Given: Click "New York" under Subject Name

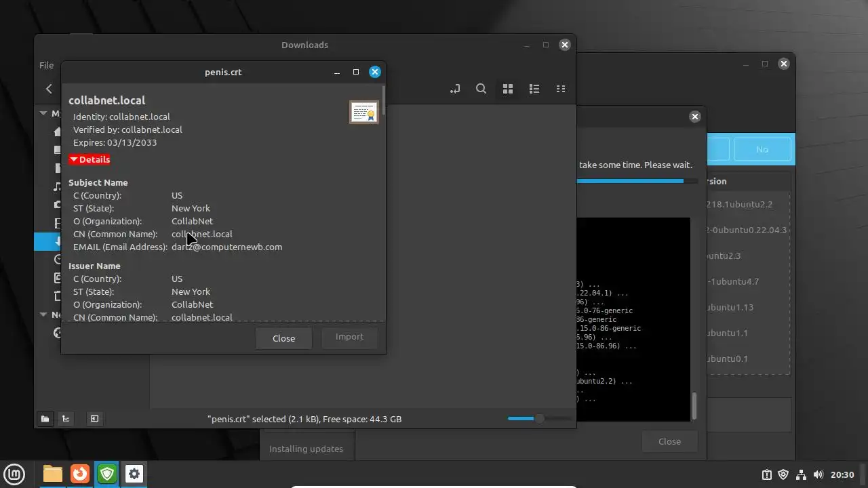Looking at the screenshot, I should pos(191,208).
